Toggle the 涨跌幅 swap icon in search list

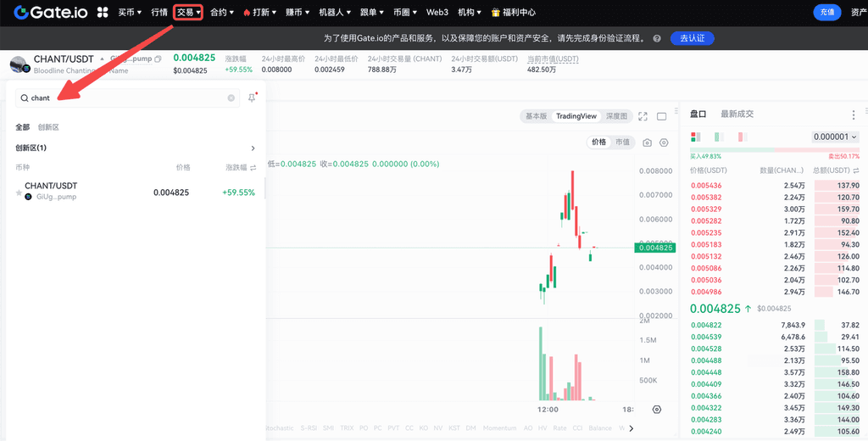pos(253,167)
